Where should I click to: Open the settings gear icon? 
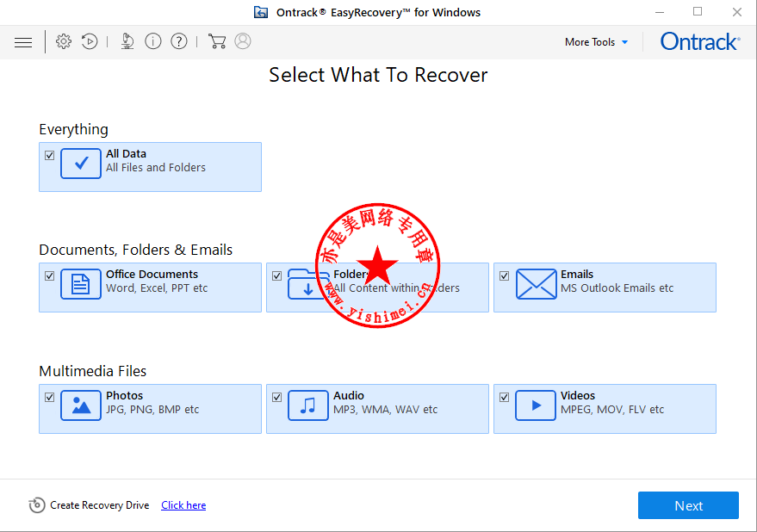pos(64,41)
